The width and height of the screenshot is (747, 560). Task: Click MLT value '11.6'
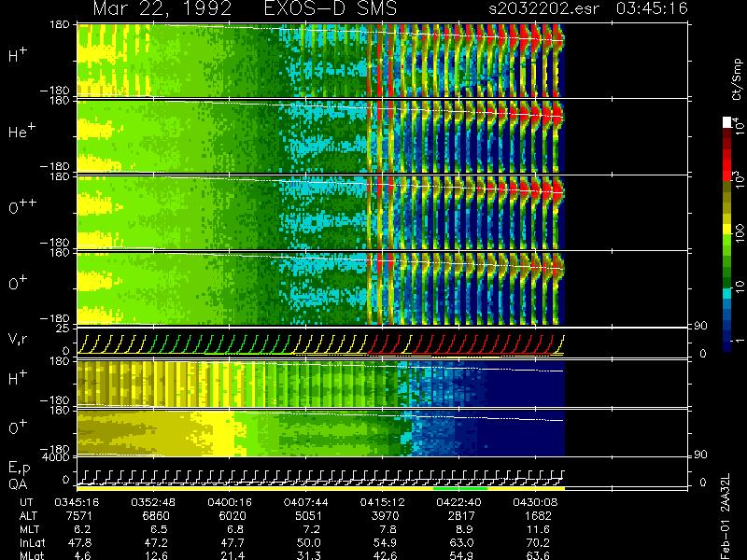[x=539, y=529]
